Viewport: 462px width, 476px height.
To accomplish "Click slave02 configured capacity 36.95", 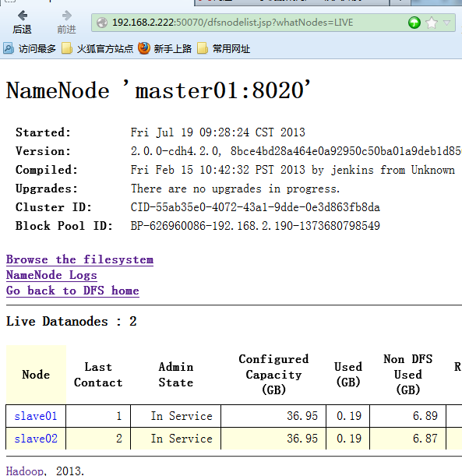I will coord(302,439).
